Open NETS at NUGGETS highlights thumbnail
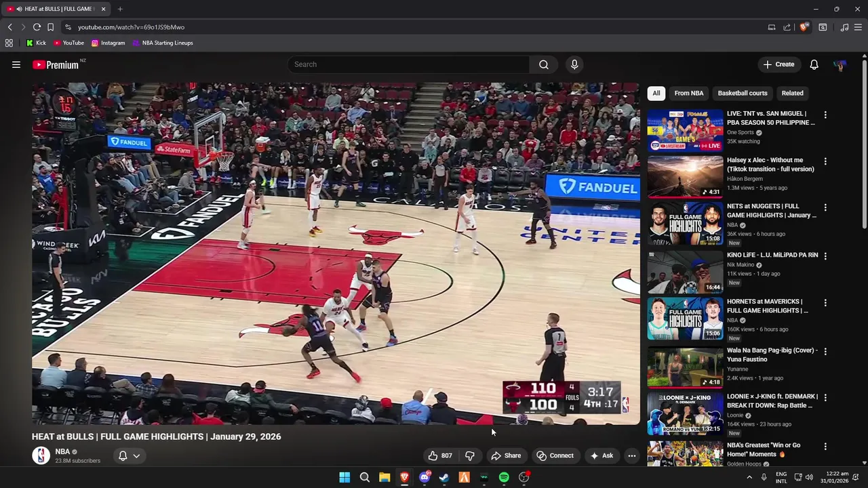Image resolution: width=868 pixels, height=488 pixels. pyautogui.click(x=685, y=223)
